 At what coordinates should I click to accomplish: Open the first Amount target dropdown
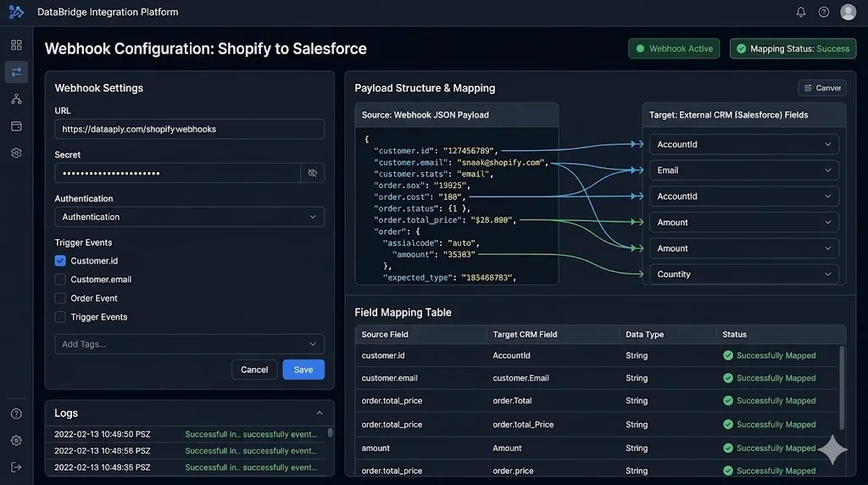pyautogui.click(x=744, y=222)
